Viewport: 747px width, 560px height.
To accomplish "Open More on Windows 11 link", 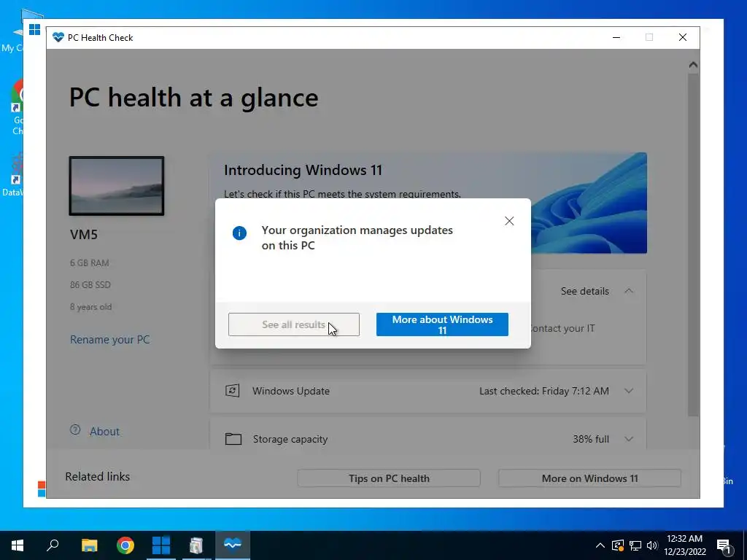I will (589, 478).
